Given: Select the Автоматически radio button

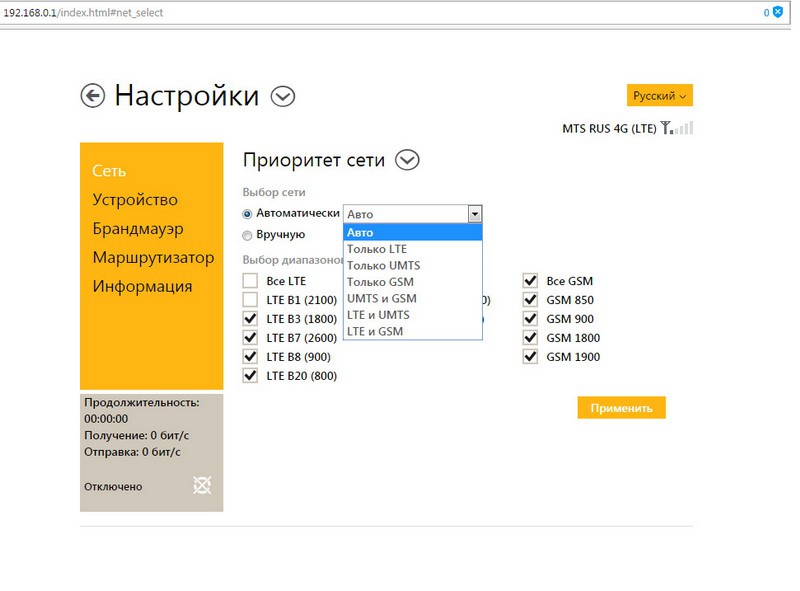Looking at the screenshot, I should [247, 214].
